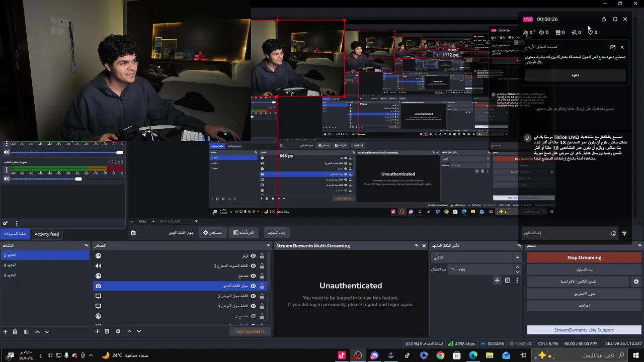The width and height of the screenshot is (644, 362).
Task: Toggle visibility of التقاط جهاز العرض 4
Action: pos(253,306)
